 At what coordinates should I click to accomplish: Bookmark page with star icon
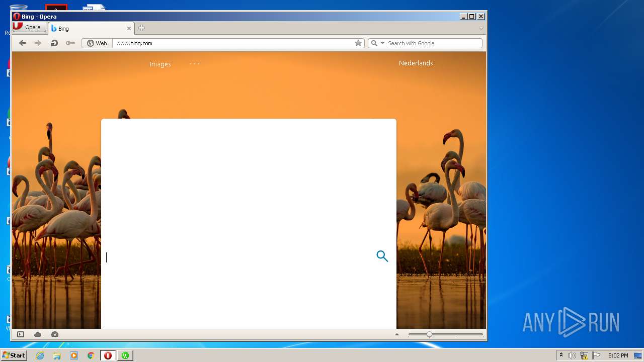pyautogui.click(x=358, y=43)
